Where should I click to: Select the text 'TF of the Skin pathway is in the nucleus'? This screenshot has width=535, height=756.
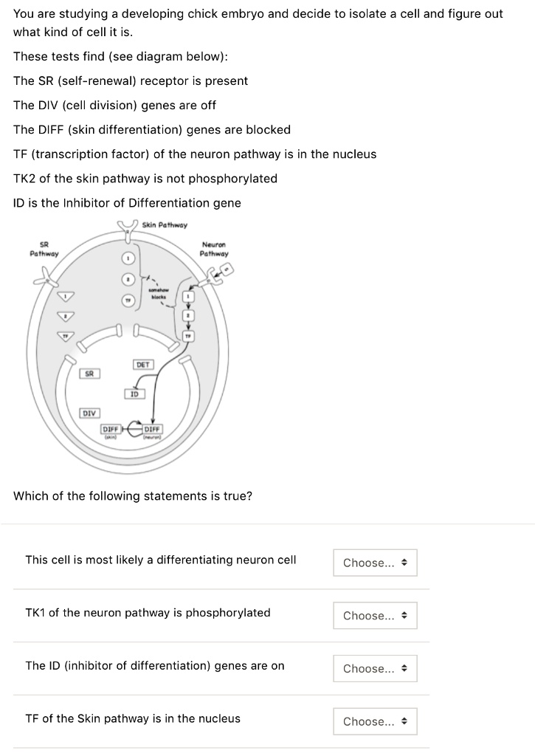(x=132, y=718)
